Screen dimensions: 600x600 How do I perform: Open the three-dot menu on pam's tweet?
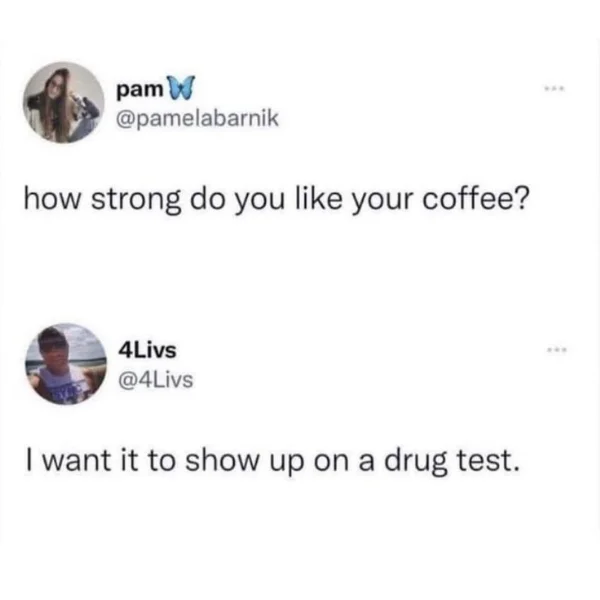pyautogui.click(x=556, y=89)
